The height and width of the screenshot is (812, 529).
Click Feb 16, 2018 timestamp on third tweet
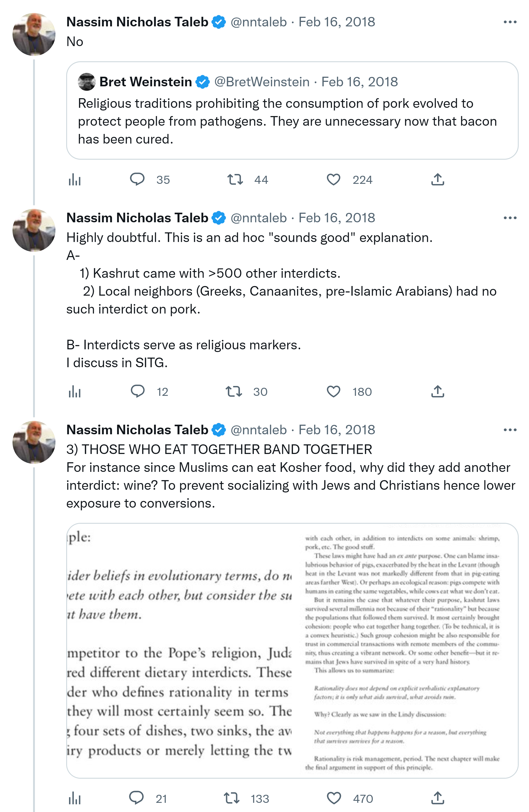pyautogui.click(x=337, y=430)
